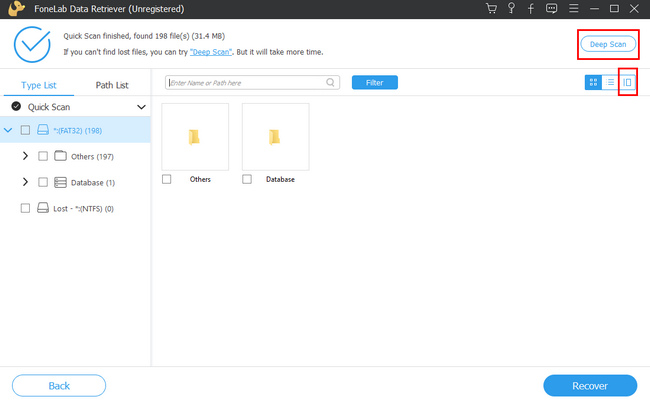
Task: Tick the Lost NTFS (0) checkbox
Action: coord(25,208)
